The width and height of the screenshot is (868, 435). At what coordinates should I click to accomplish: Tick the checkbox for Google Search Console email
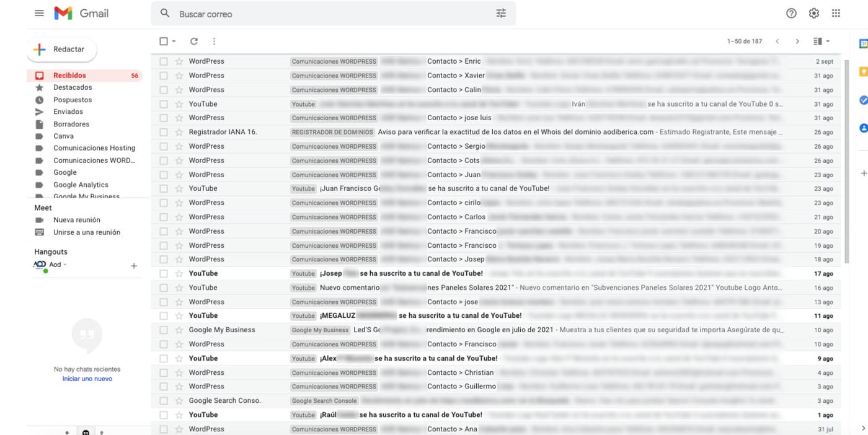coord(164,401)
